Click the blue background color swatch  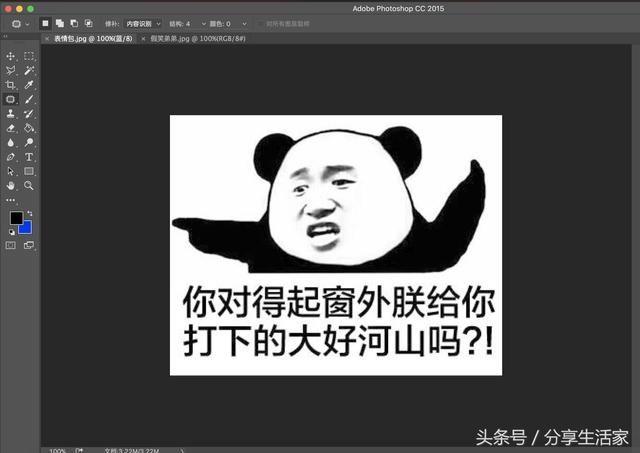[27, 229]
